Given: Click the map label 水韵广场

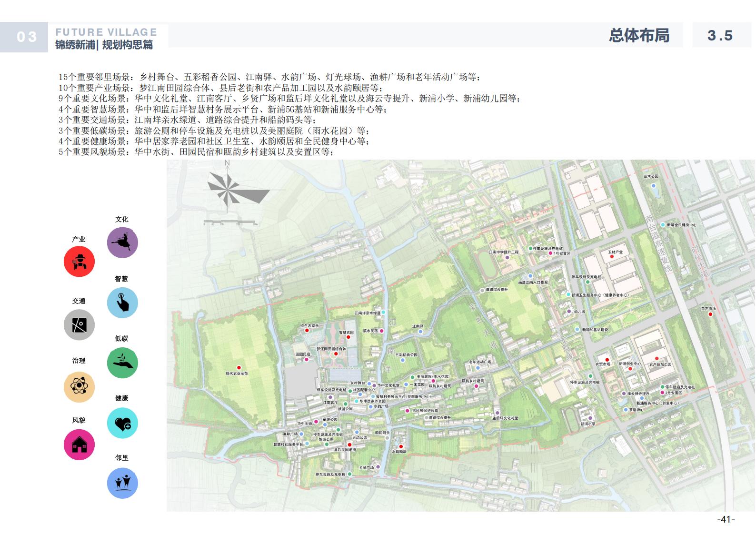Looking at the screenshot, I should point(381,406).
